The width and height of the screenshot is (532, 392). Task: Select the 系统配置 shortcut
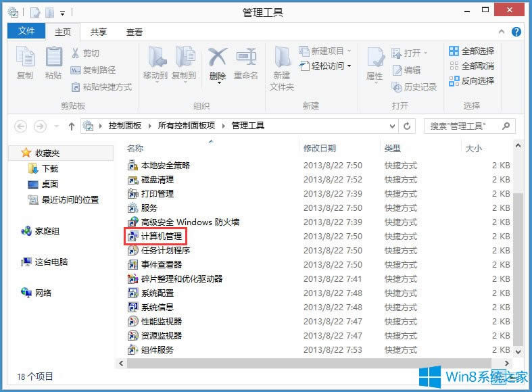(151, 293)
